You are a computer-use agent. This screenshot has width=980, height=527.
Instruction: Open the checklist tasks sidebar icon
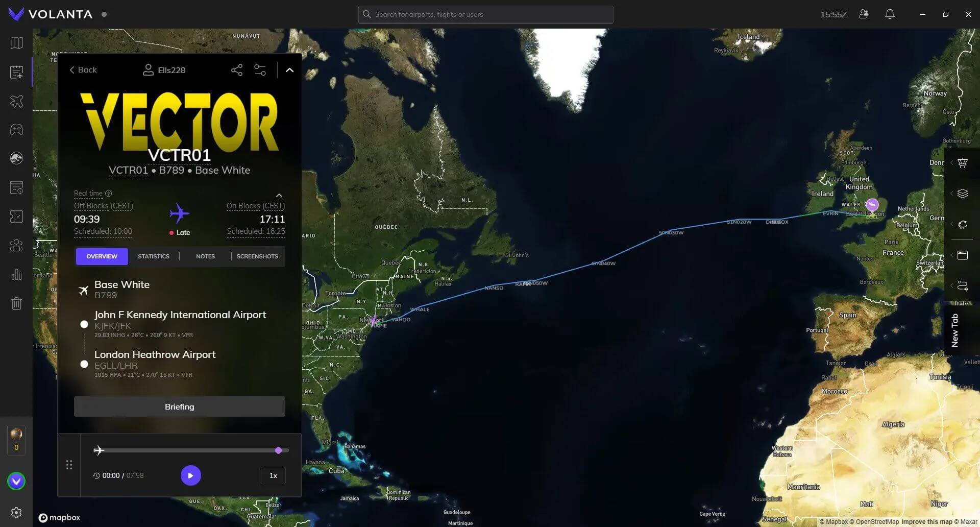[x=16, y=217]
